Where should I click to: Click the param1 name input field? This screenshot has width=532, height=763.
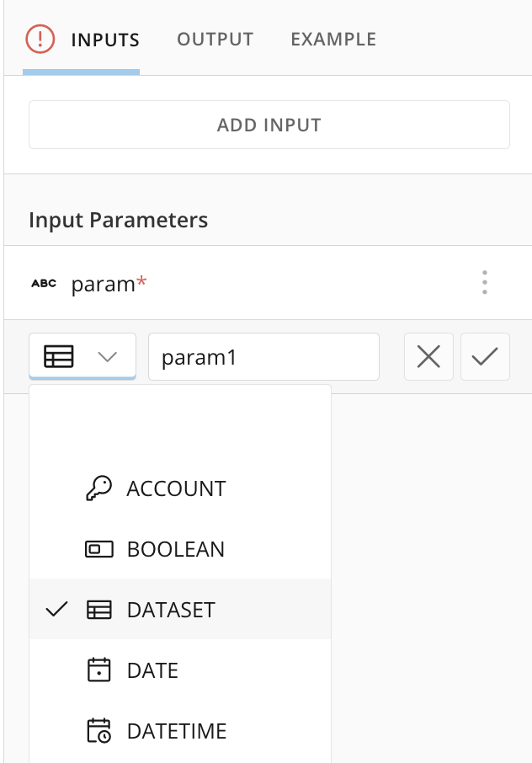point(263,357)
